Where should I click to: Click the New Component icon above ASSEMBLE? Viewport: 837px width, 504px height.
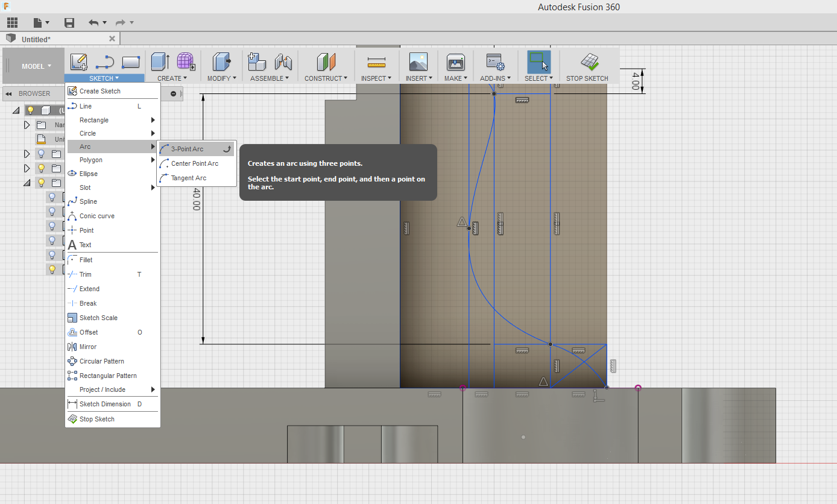[x=257, y=61]
